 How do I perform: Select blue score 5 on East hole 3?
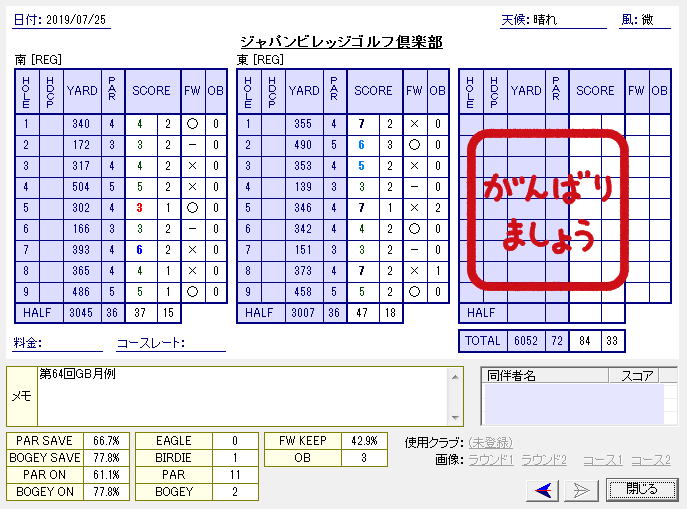coord(362,166)
